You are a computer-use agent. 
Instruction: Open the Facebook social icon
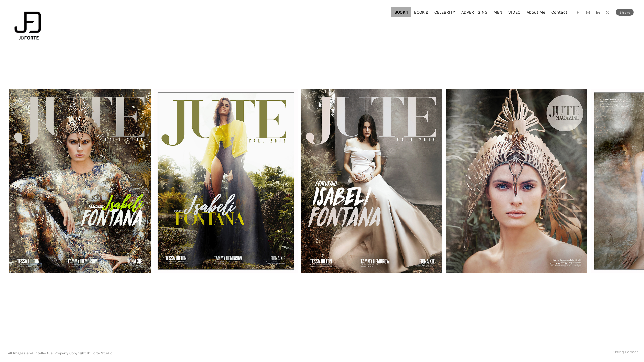tap(578, 13)
